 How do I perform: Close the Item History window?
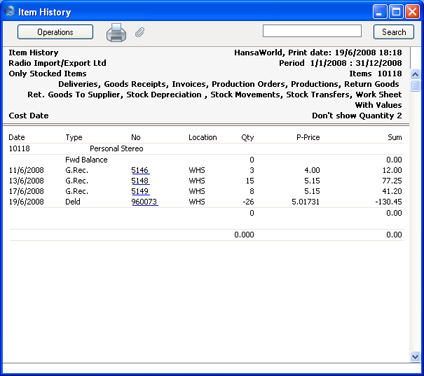[412, 12]
